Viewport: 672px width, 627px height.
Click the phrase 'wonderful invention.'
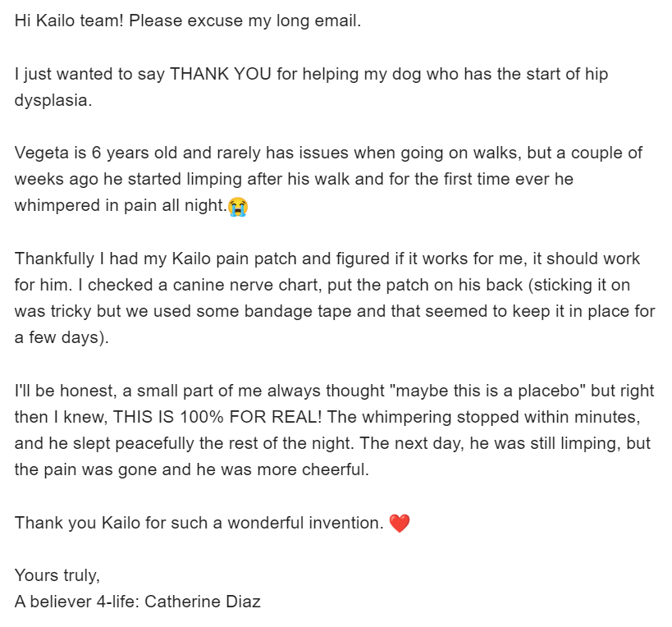point(305,523)
